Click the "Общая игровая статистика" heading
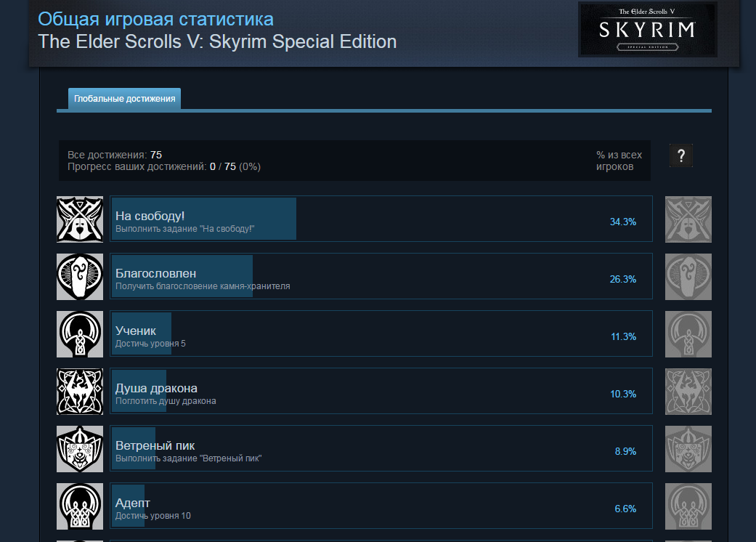The image size is (756, 542). tap(156, 18)
